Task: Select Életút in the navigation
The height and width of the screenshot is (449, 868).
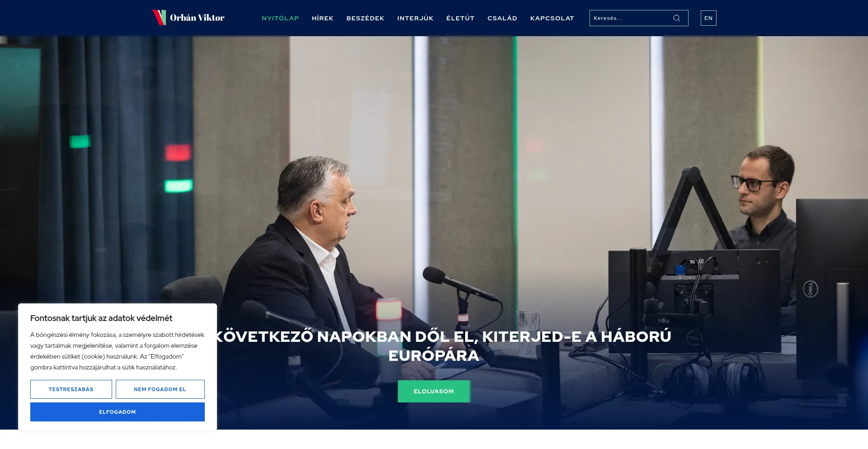Action: (x=460, y=18)
